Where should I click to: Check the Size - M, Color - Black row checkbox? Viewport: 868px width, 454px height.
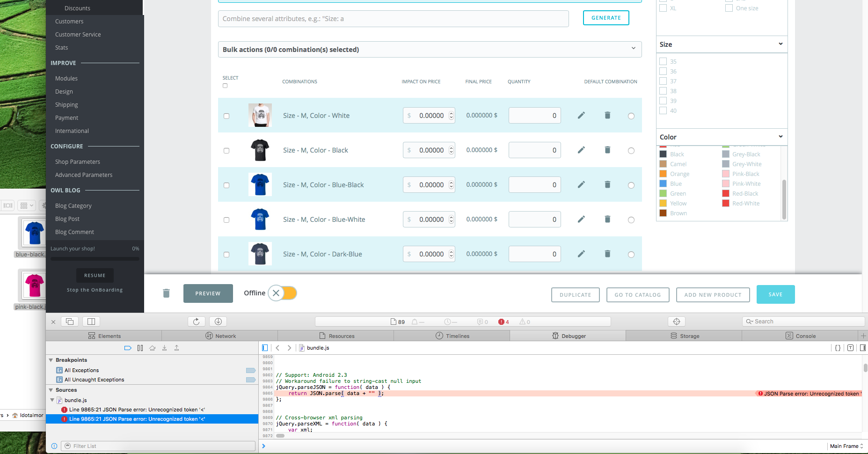226,151
